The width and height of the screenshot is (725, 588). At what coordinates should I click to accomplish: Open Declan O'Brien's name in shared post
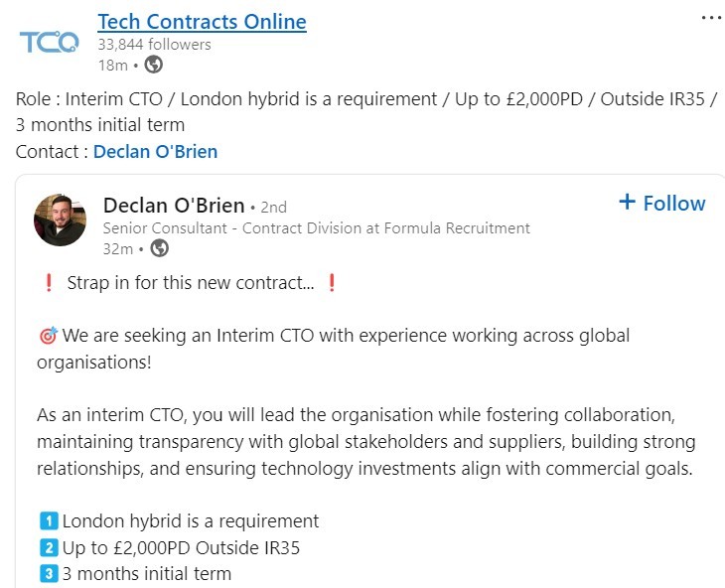pos(174,206)
